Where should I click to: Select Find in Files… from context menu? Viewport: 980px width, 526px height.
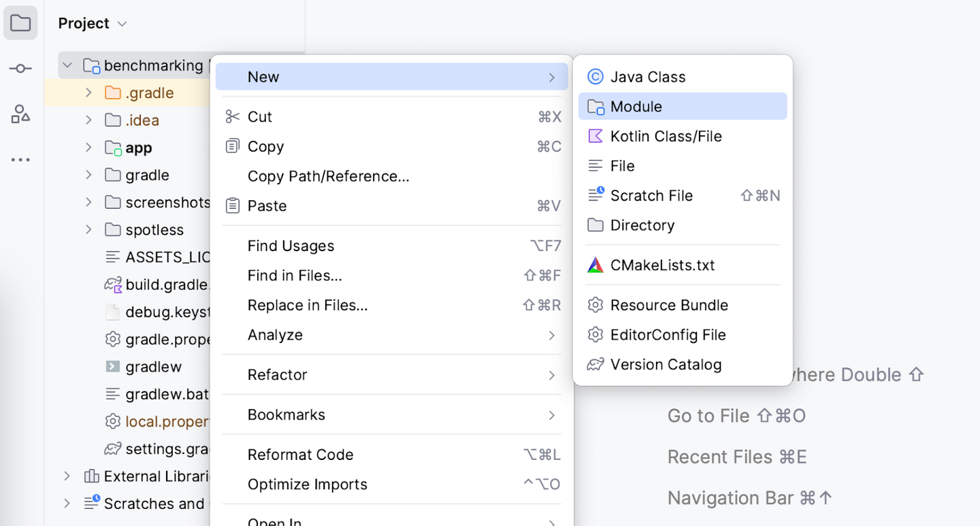point(295,276)
